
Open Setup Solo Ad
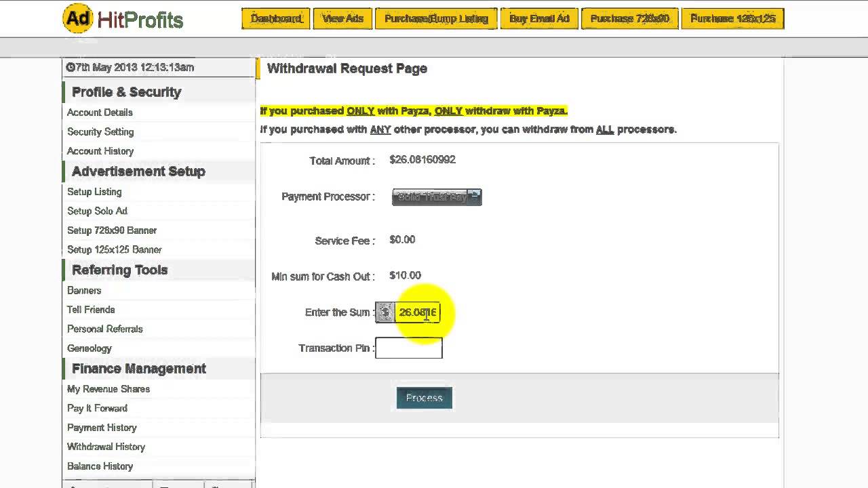pyautogui.click(x=97, y=211)
